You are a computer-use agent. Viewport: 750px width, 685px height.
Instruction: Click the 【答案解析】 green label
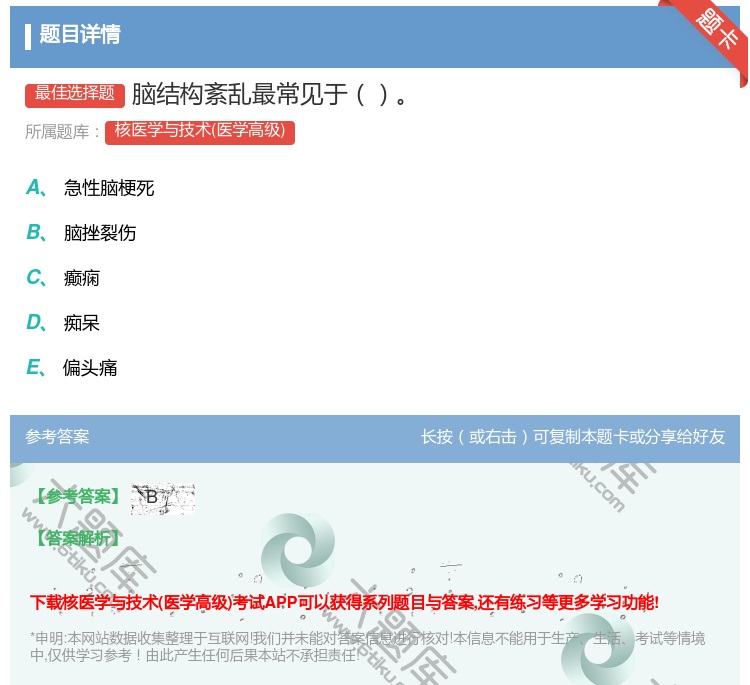click(x=79, y=538)
